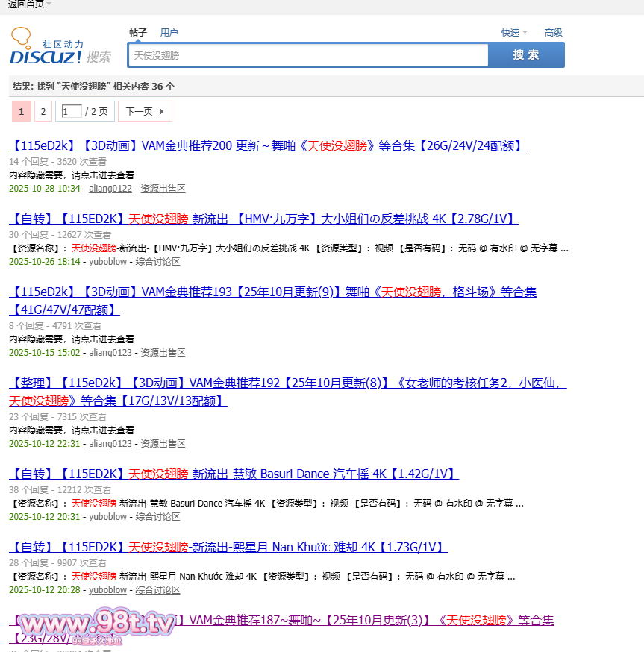Select page 1 in pagination
The image size is (644, 652).
click(x=22, y=111)
